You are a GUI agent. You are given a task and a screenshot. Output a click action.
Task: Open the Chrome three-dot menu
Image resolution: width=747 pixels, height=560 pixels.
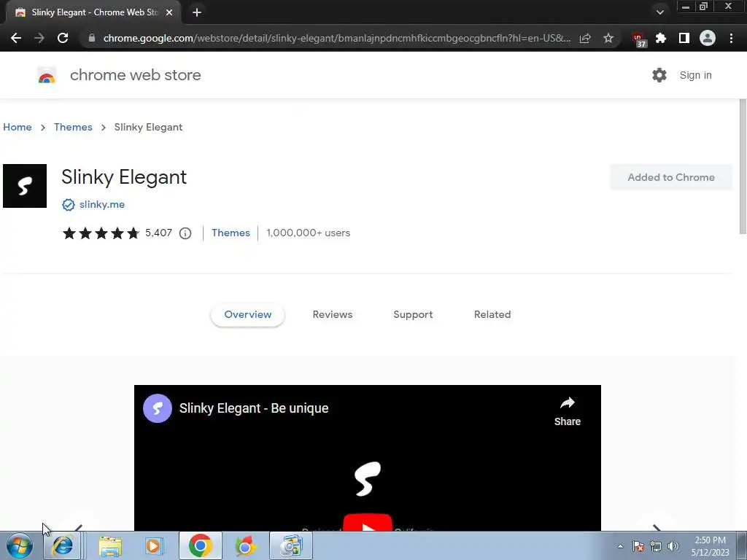click(x=731, y=38)
